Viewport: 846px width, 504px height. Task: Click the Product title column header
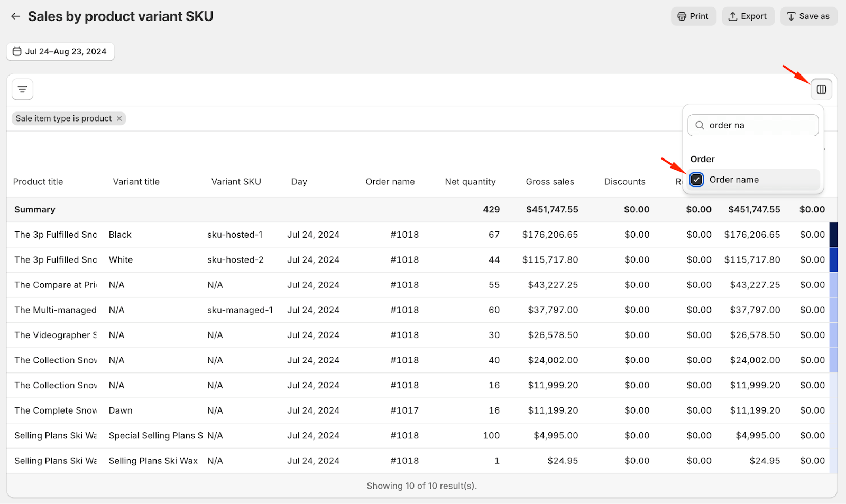pyautogui.click(x=38, y=182)
